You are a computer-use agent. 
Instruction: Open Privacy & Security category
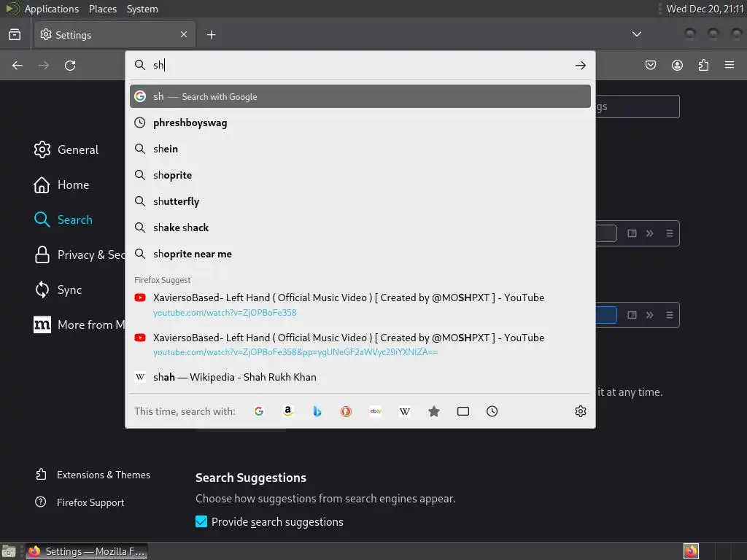click(x=79, y=254)
